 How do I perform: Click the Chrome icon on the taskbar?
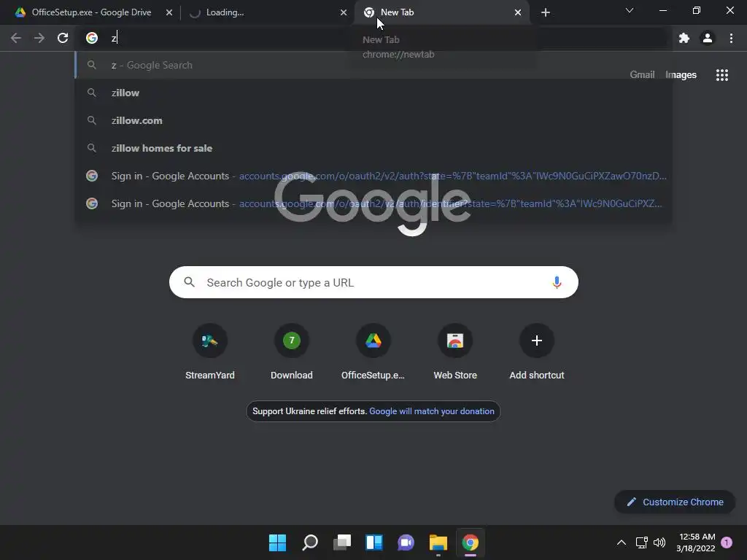pyautogui.click(x=471, y=542)
